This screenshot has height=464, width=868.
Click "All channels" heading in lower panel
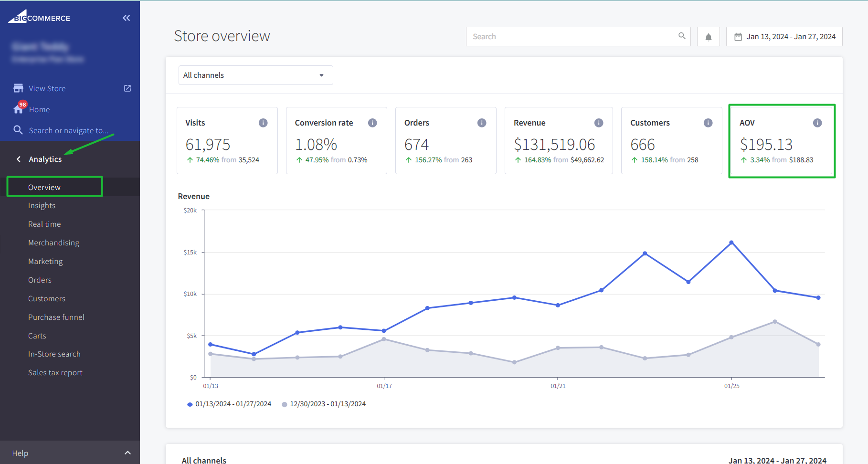click(204, 460)
